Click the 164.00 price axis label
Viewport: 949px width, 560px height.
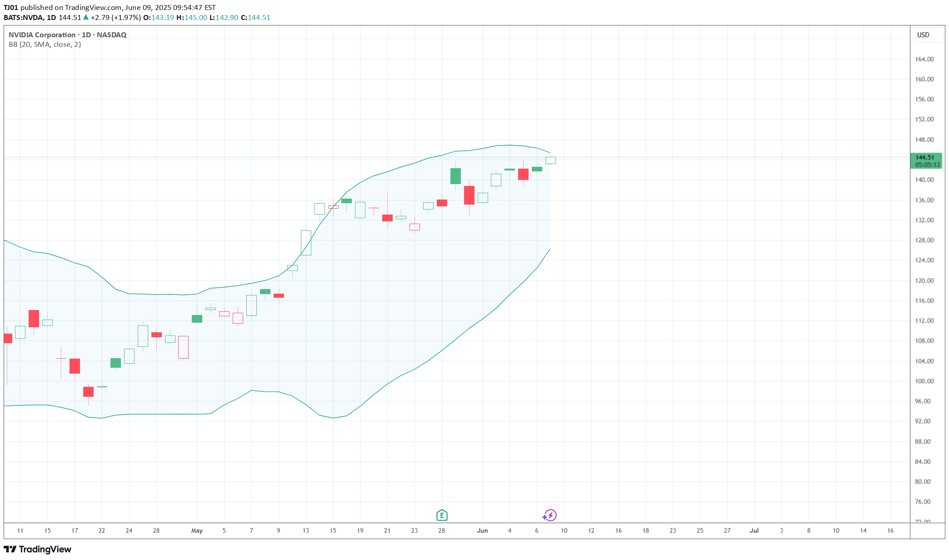pos(924,59)
